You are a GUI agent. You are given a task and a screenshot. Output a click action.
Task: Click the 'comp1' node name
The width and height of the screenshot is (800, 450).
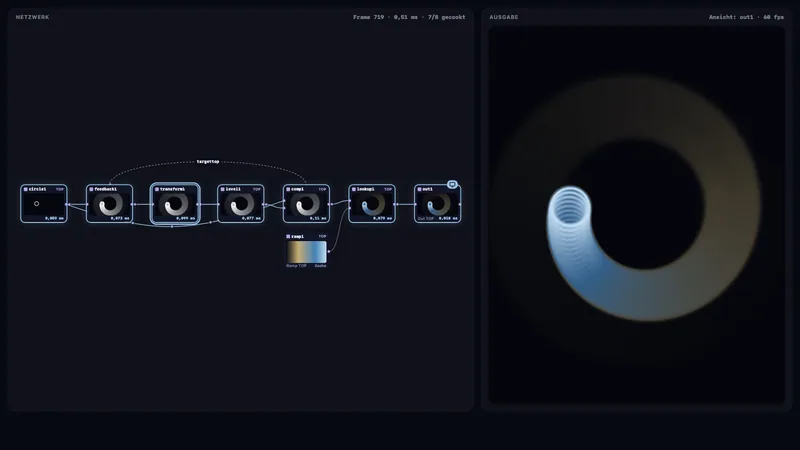(297, 189)
